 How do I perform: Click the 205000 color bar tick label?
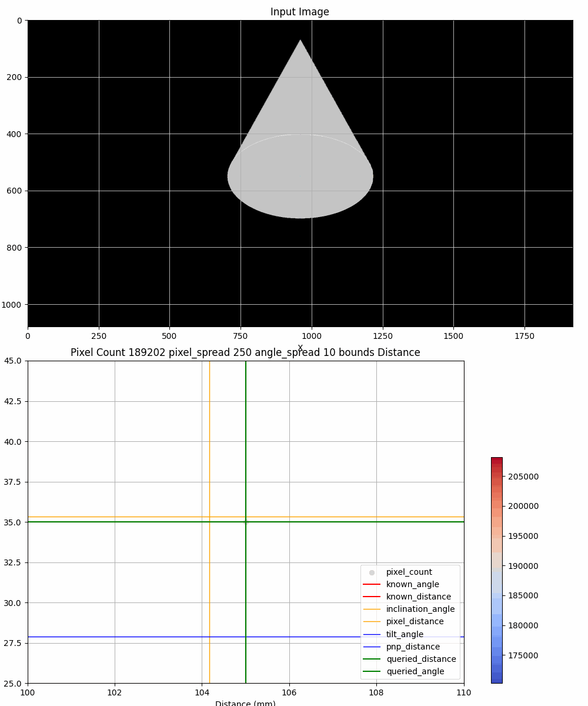point(522,477)
